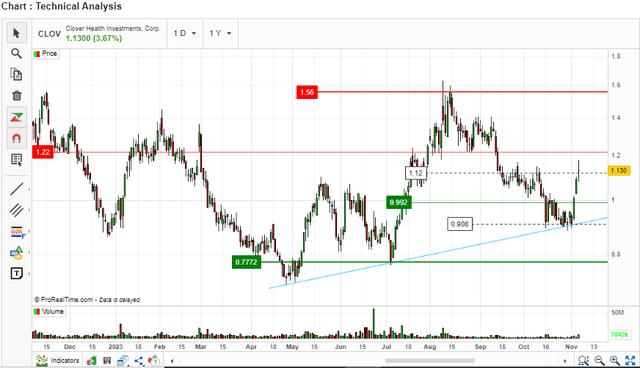Image resolution: width=640 pixels, height=368 pixels.
Task: Select the 0.992 green support label
Action: (x=399, y=202)
